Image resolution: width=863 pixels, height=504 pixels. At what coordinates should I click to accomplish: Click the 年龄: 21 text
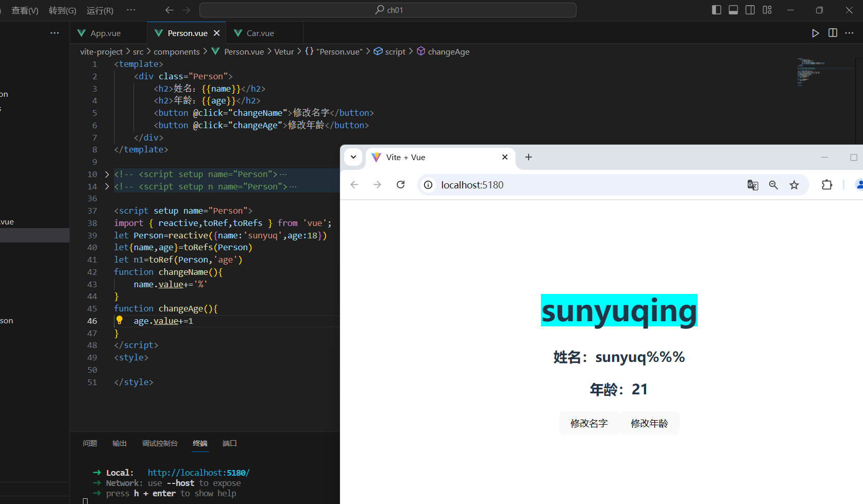(x=619, y=389)
